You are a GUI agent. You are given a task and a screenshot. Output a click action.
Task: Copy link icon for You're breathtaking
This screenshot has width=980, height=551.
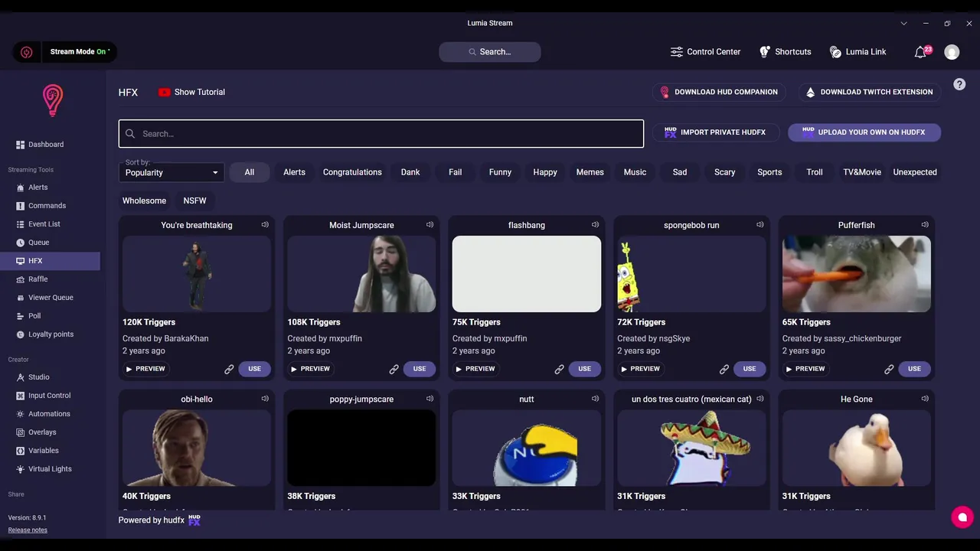coord(229,369)
